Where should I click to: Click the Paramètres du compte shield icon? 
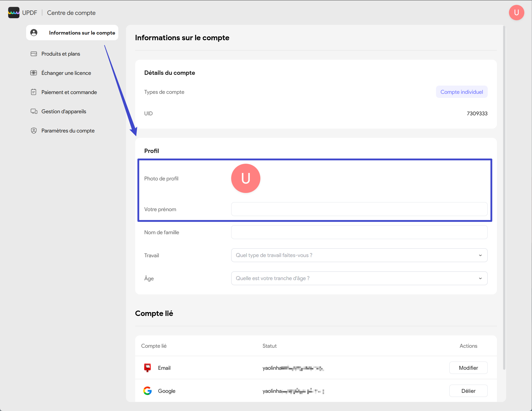tap(34, 131)
